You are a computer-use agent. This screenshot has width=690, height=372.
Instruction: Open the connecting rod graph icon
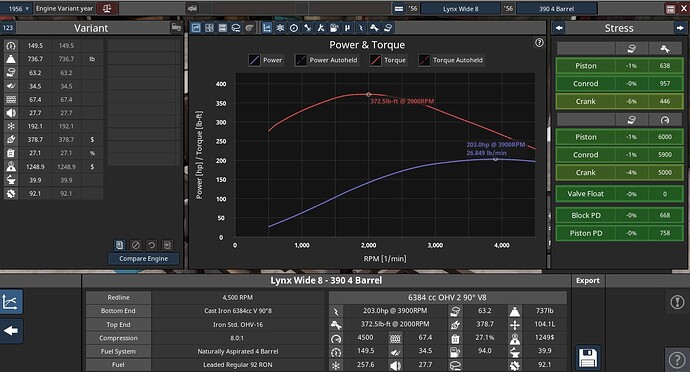click(x=307, y=28)
